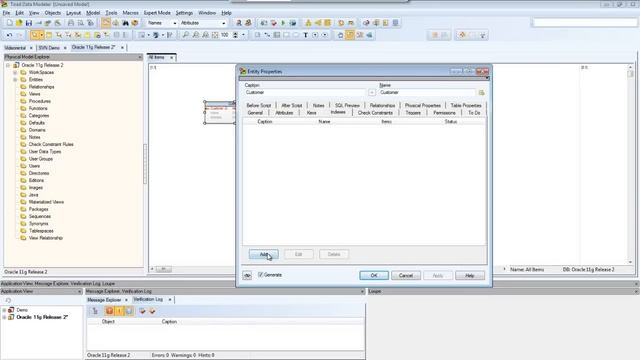This screenshot has width=640, height=360.
Task: Click the green play arrow toolbar icon
Action: click(283, 23)
